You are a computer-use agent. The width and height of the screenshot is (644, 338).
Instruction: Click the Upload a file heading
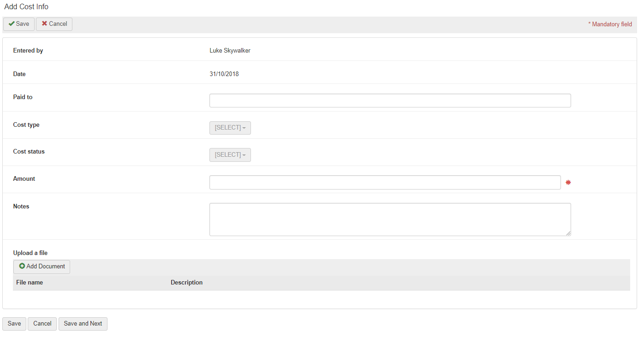pos(30,253)
